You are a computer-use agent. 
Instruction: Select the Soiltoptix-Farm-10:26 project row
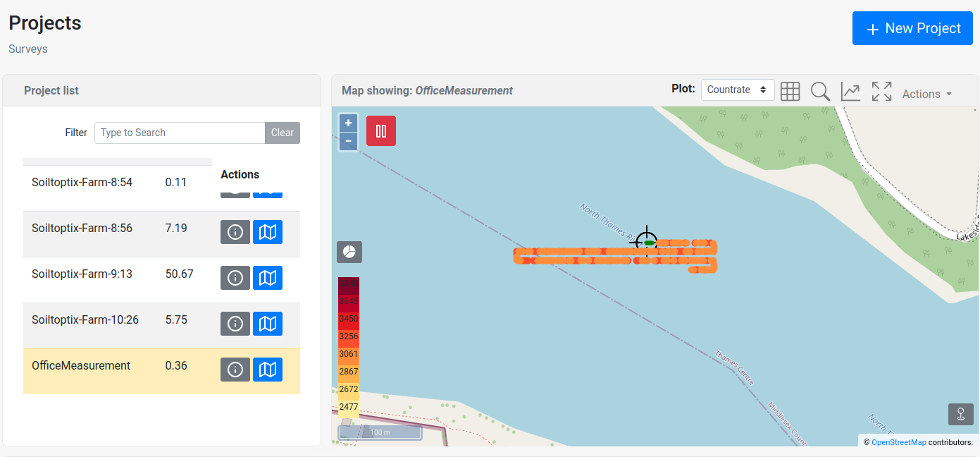(85, 320)
